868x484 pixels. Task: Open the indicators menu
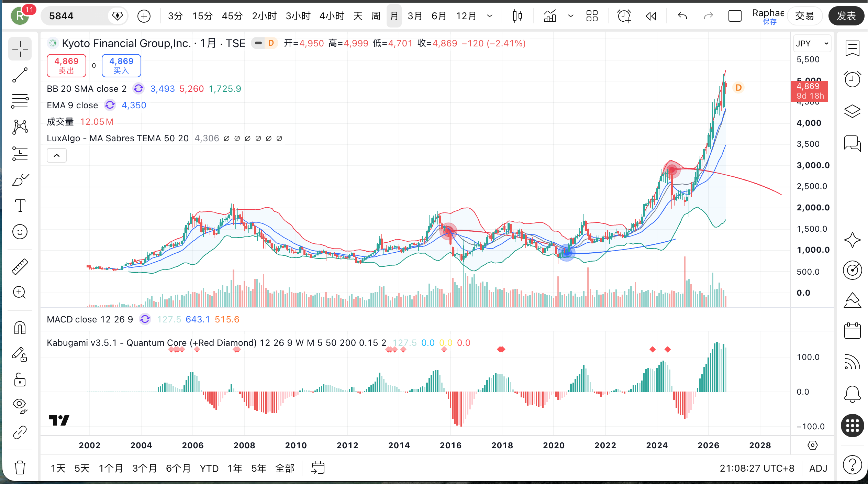[x=550, y=16]
